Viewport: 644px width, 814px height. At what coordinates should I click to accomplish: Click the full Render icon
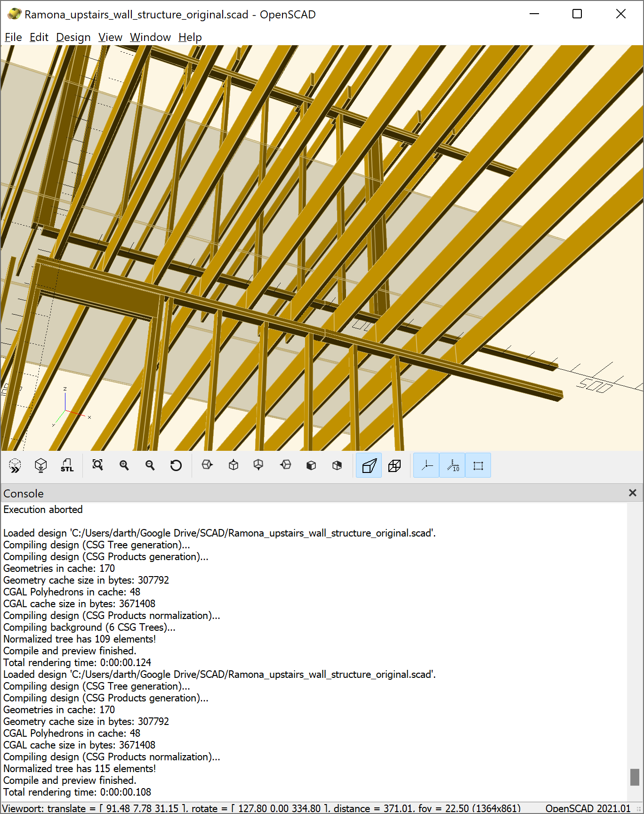(41, 465)
